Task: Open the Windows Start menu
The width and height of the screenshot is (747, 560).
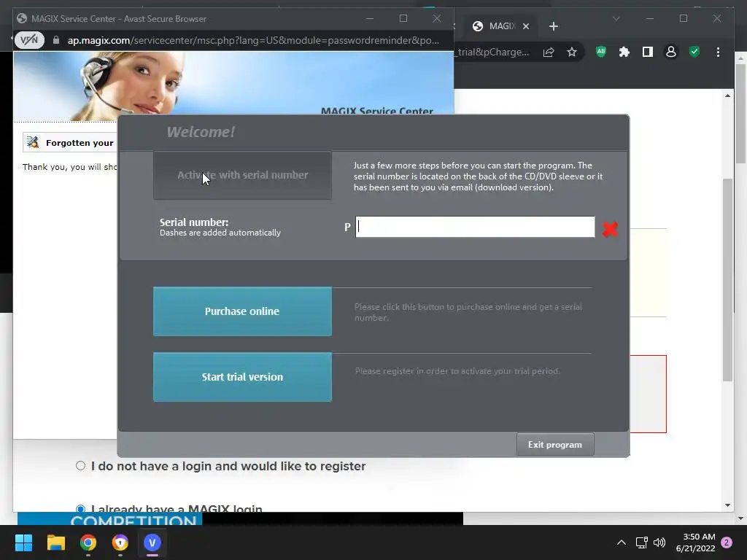Action: pyautogui.click(x=23, y=542)
